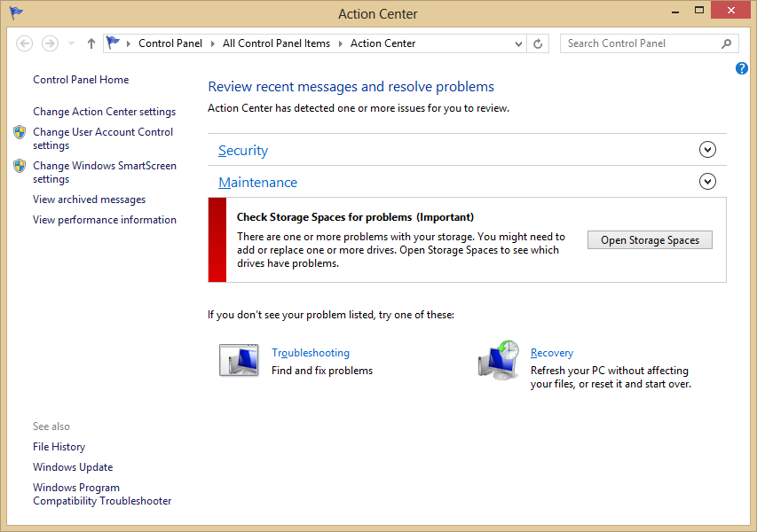Click the Control Panel breadcrumb

(x=170, y=43)
